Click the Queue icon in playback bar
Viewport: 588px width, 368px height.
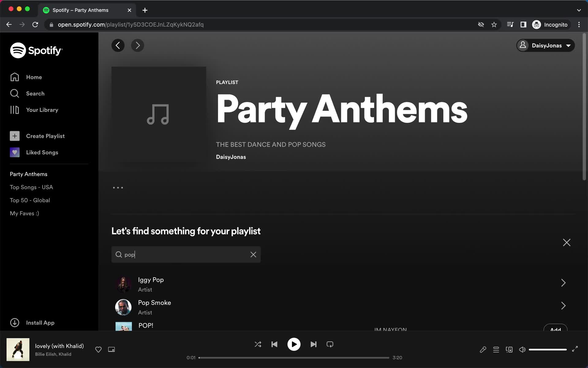tap(496, 349)
